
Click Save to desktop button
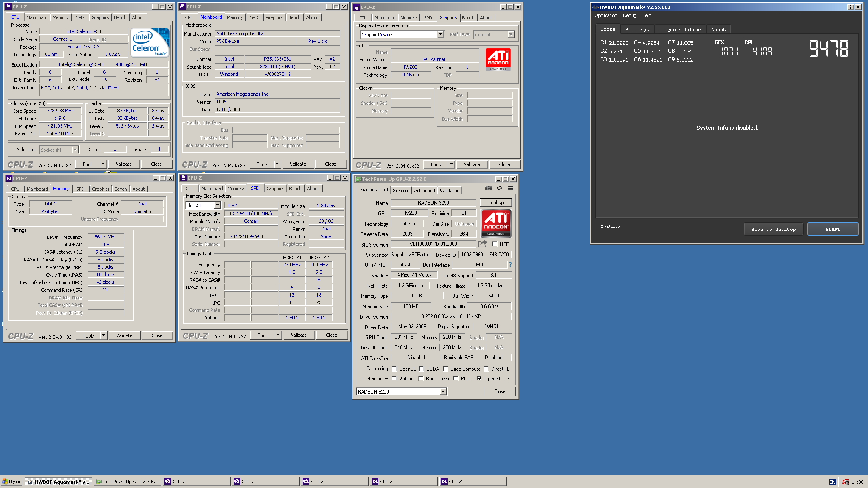point(773,229)
